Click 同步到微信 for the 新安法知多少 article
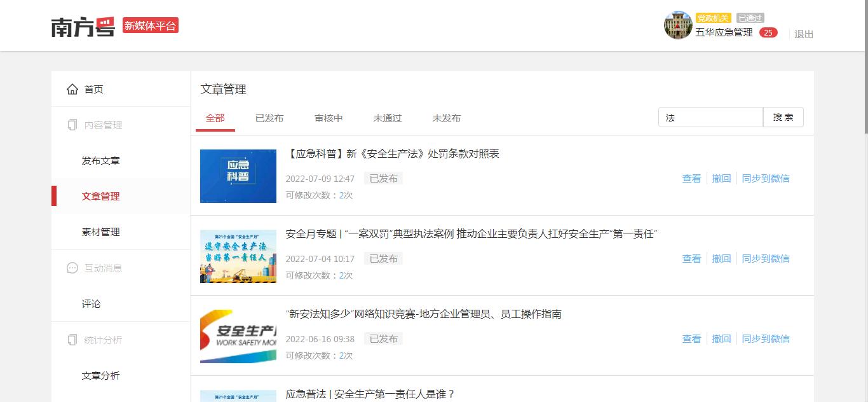868x402 pixels. coord(766,339)
